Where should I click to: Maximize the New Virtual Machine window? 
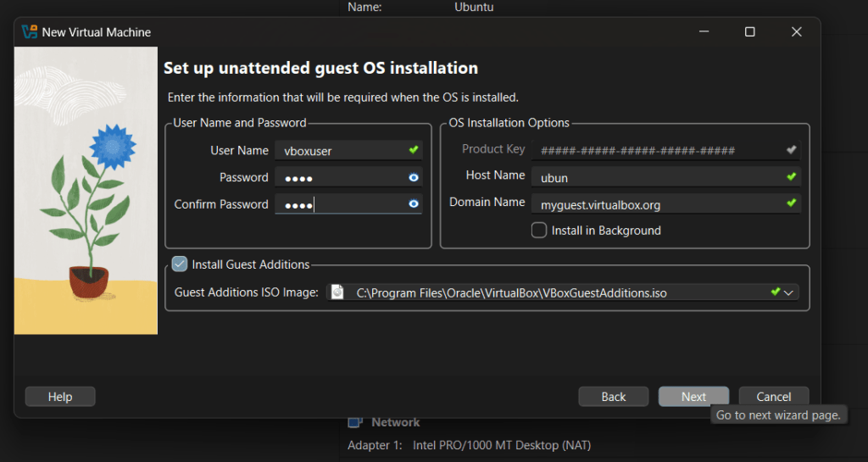749,32
